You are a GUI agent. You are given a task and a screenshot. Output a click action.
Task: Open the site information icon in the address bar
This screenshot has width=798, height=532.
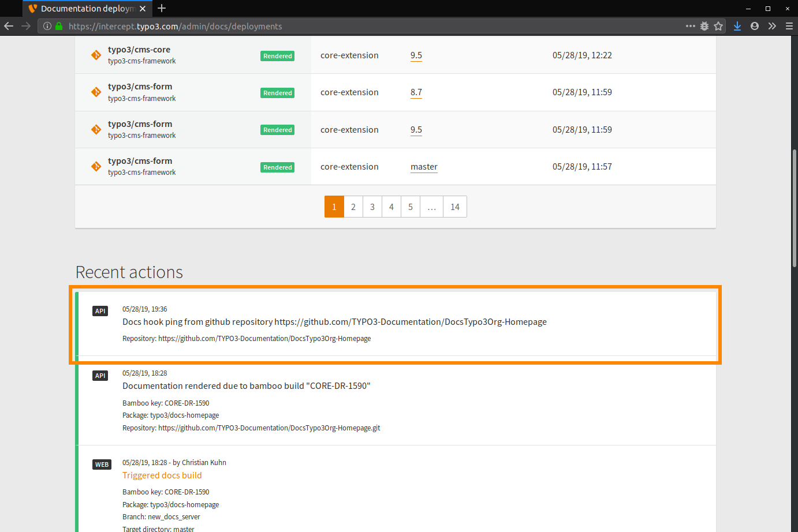pos(47,26)
